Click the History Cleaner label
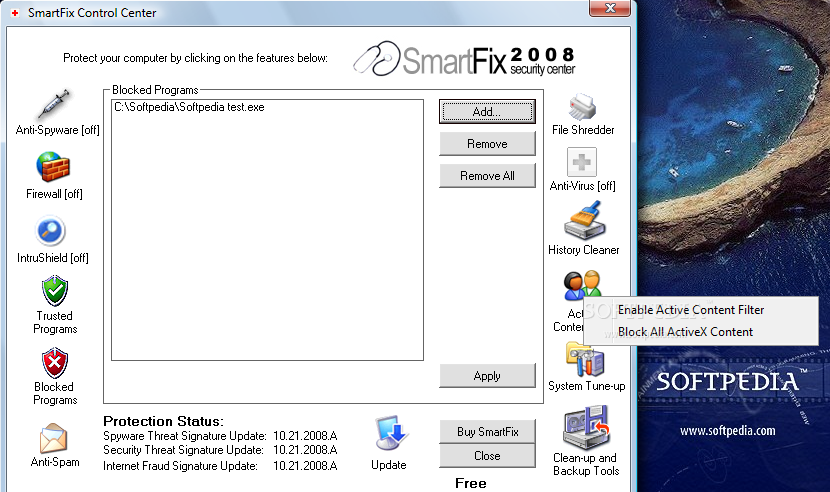 583,250
